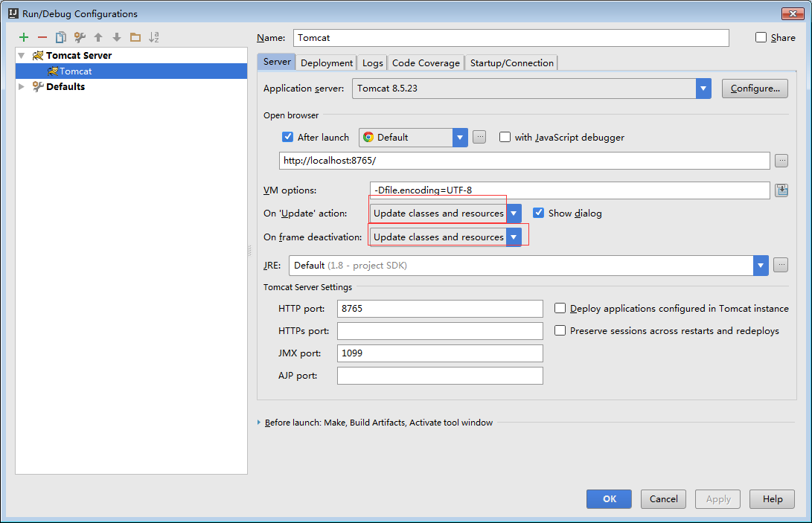Open the On frame deactivation dropdown
The image size is (812, 523).
pyautogui.click(x=514, y=237)
